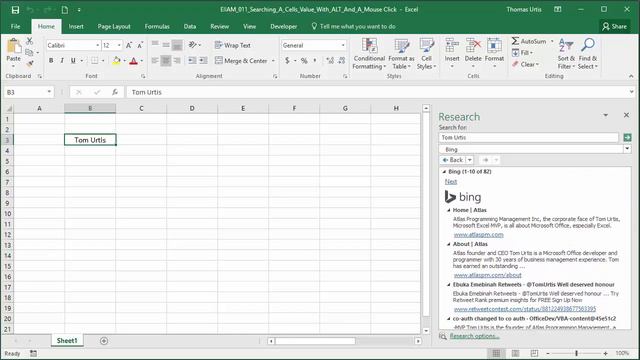The height and width of the screenshot is (360, 640).
Task: Add a new sheet with plus icon
Action: click(104, 341)
